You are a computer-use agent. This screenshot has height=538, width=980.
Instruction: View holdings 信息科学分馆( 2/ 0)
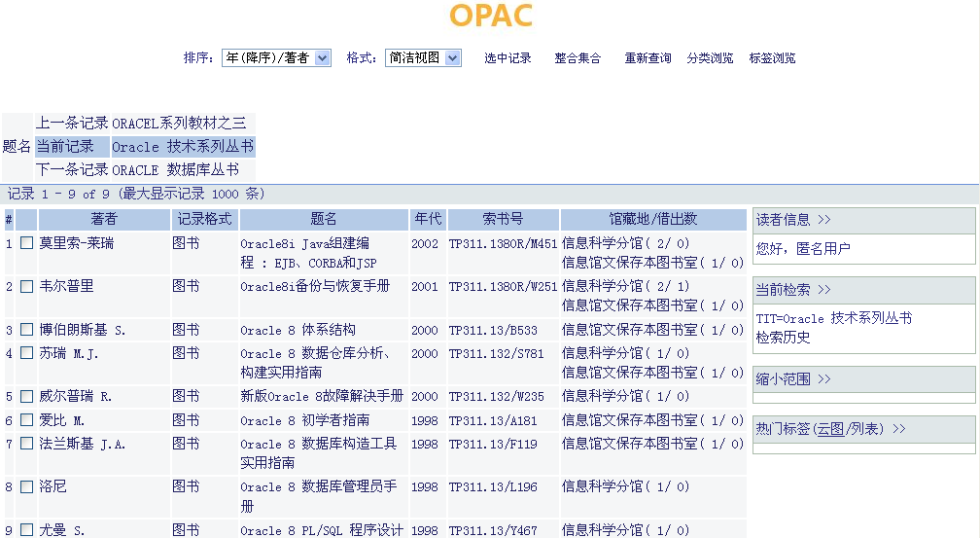[x=626, y=243]
